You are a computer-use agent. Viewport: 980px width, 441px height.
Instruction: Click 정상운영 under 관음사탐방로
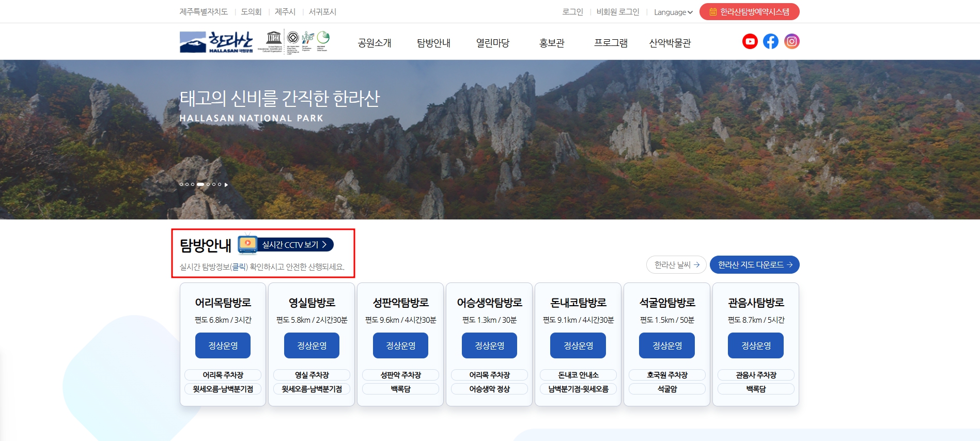pos(756,345)
